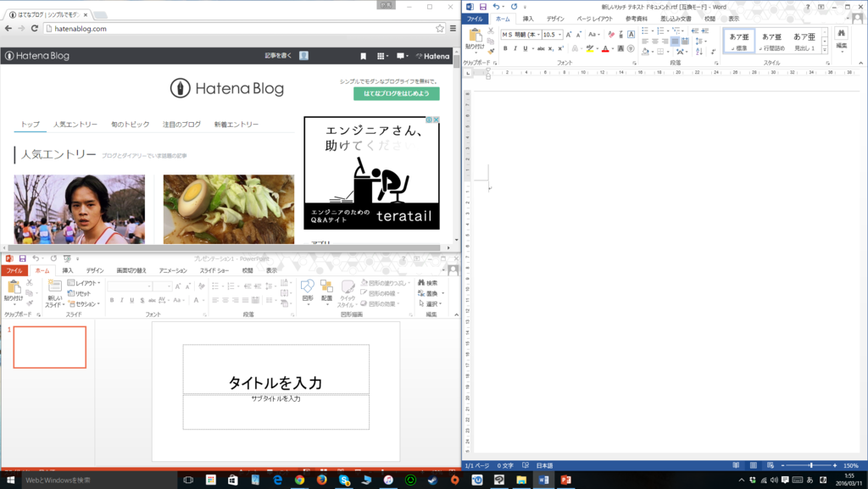868x489 pixels.
Task: Toggle superscript in Word ribbon
Action: click(x=561, y=48)
